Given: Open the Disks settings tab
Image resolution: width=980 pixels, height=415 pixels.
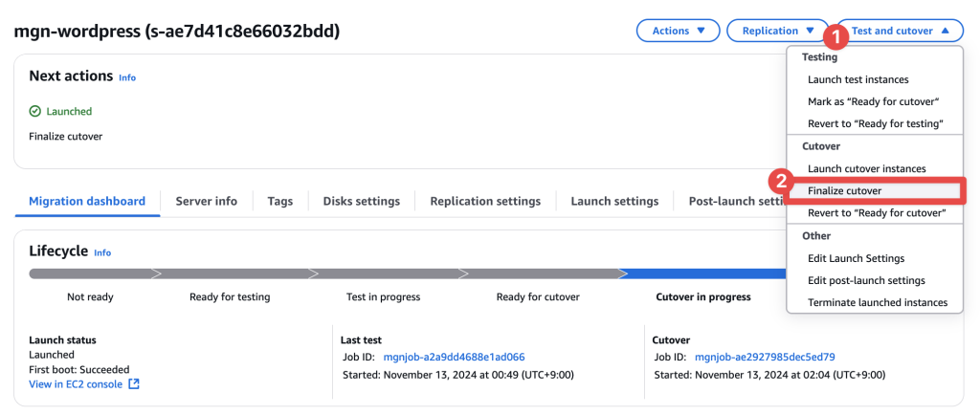Looking at the screenshot, I should click(x=361, y=201).
